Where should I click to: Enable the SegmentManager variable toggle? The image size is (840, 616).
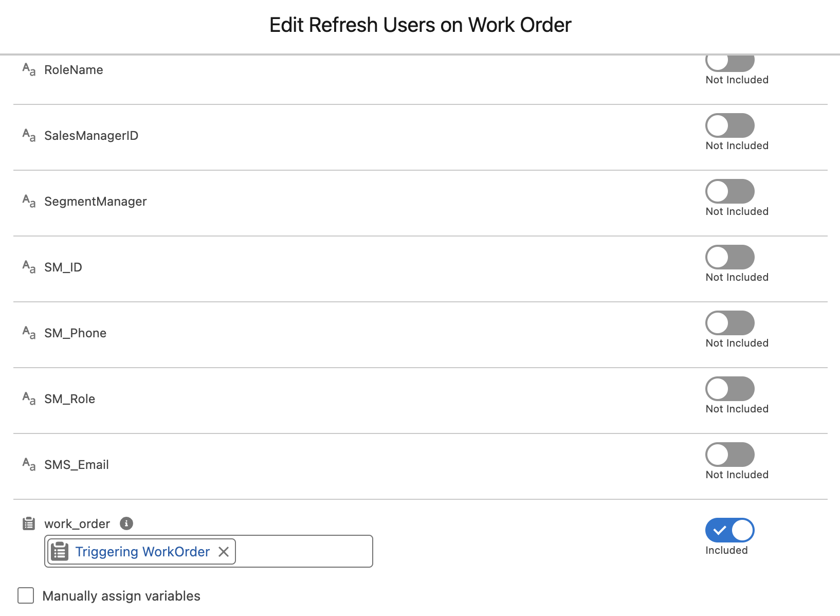[x=729, y=191]
